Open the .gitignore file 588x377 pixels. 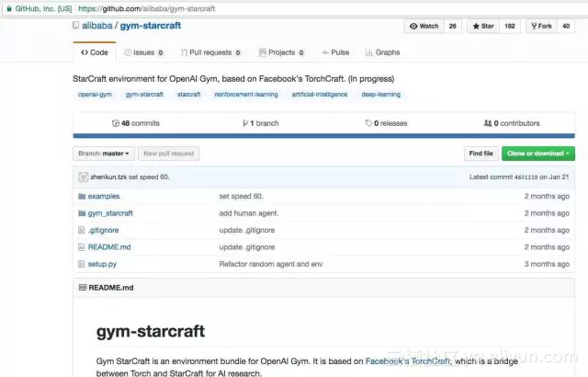[x=104, y=230]
